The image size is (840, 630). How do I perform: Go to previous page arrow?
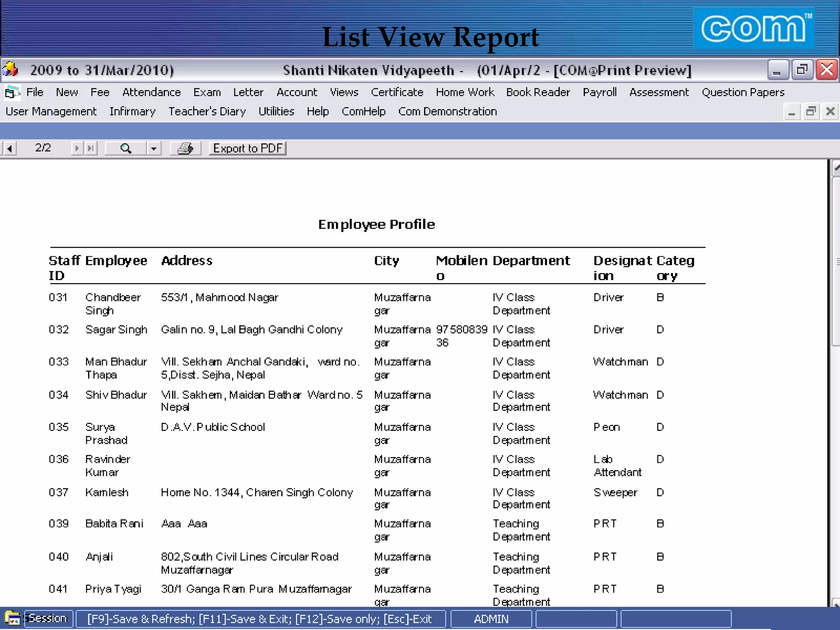[x=9, y=148]
